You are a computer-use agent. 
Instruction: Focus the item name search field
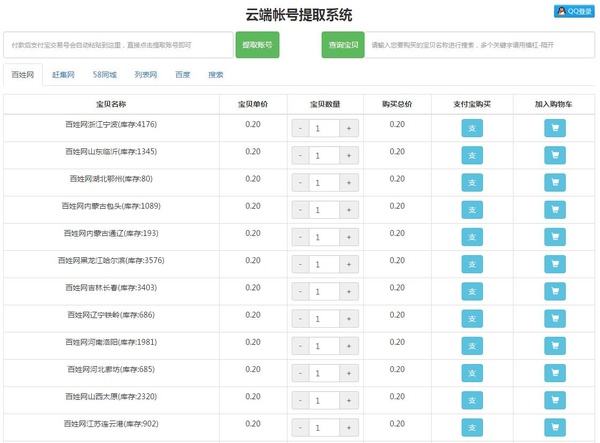tap(480, 45)
